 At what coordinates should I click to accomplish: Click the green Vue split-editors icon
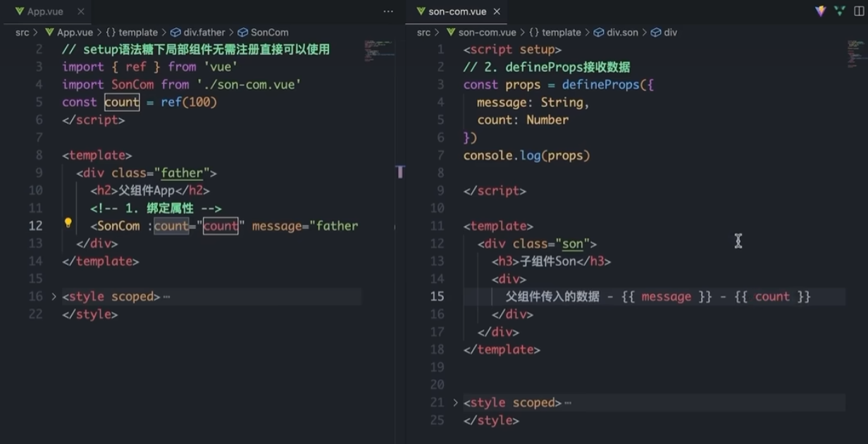(x=840, y=11)
